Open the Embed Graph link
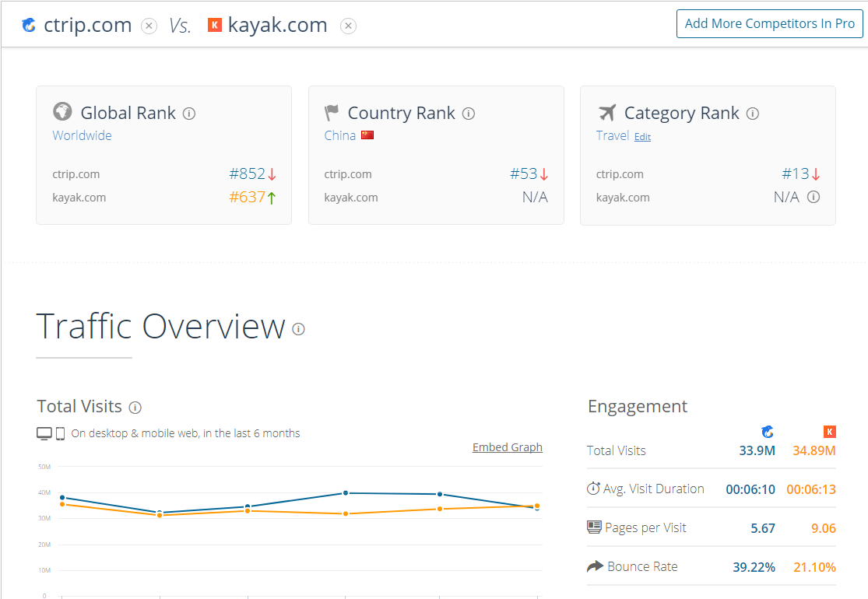This screenshot has width=868, height=599. point(507,447)
